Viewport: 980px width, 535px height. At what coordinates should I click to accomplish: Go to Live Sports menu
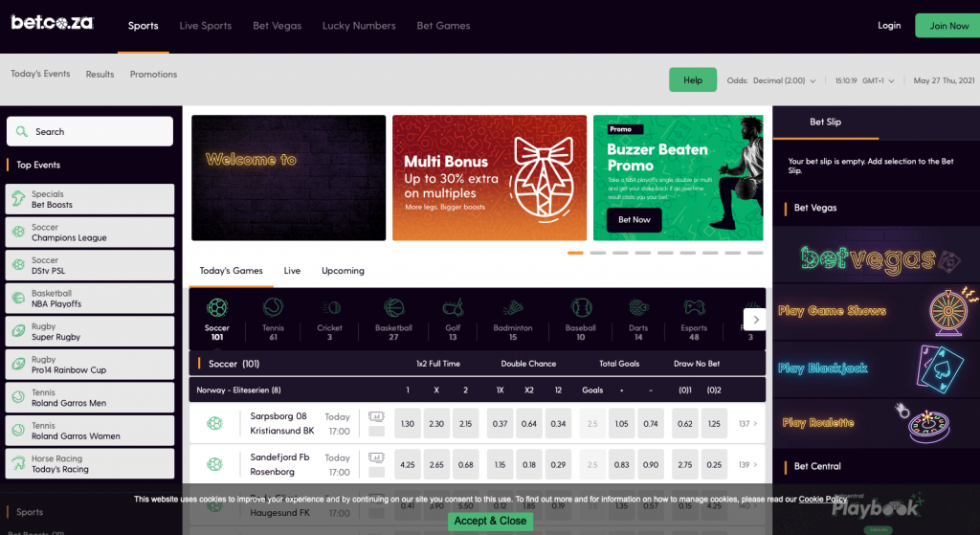[x=206, y=26]
